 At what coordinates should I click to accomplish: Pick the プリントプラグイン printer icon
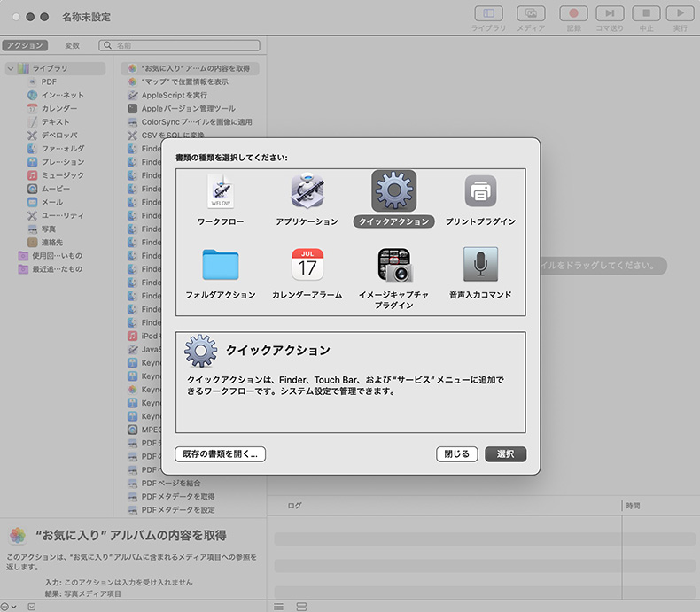click(480, 191)
